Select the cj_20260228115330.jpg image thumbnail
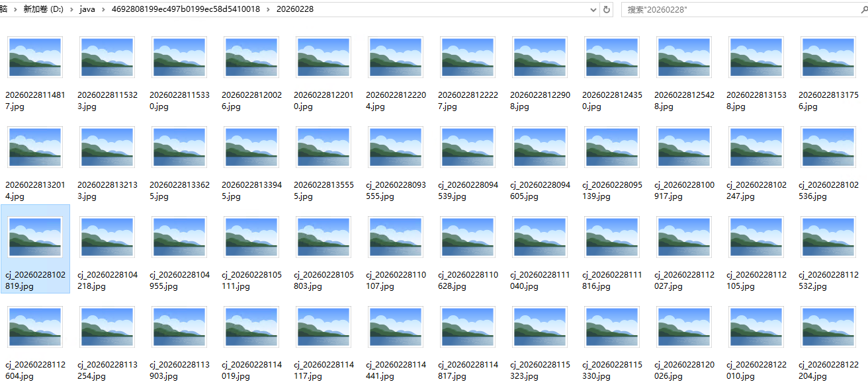868x390 pixels. pyautogui.click(x=612, y=327)
